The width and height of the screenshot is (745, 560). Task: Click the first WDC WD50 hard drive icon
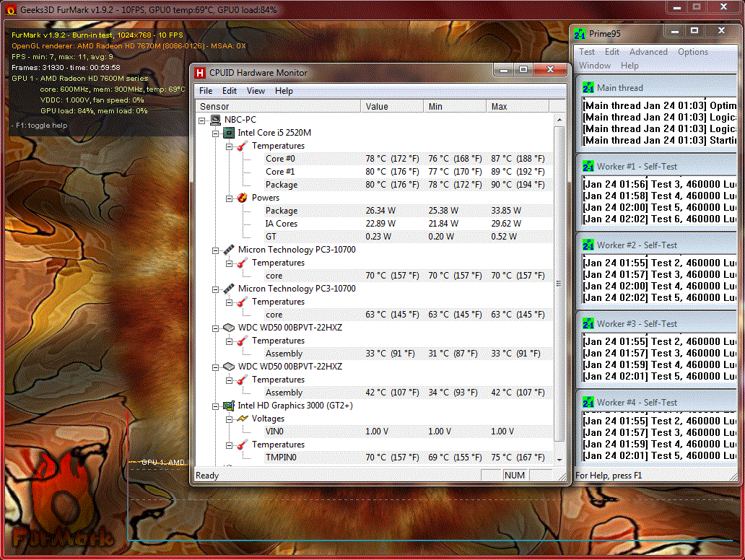(x=229, y=327)
